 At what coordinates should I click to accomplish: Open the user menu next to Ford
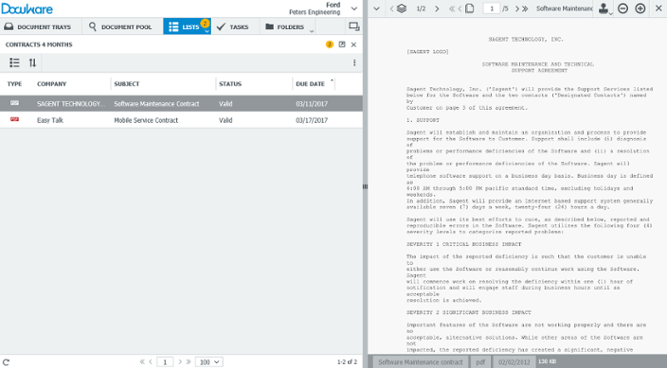pos(354,9)
